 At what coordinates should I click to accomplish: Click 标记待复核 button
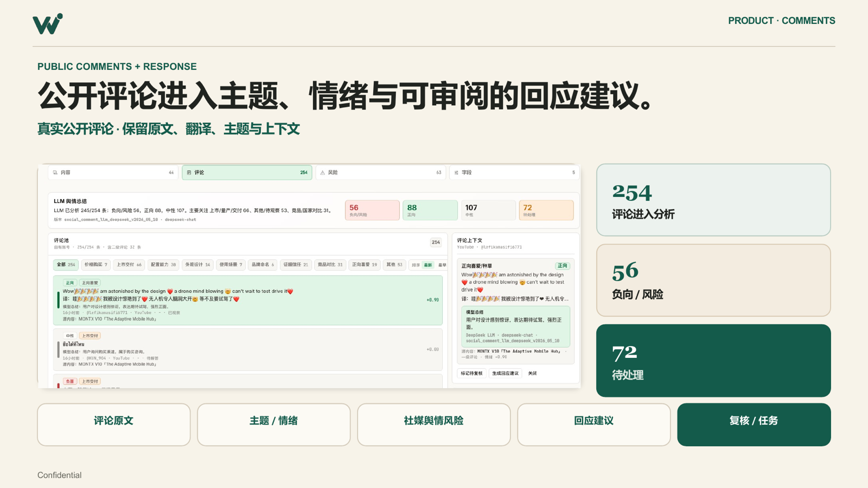click(x=471, y=373)
